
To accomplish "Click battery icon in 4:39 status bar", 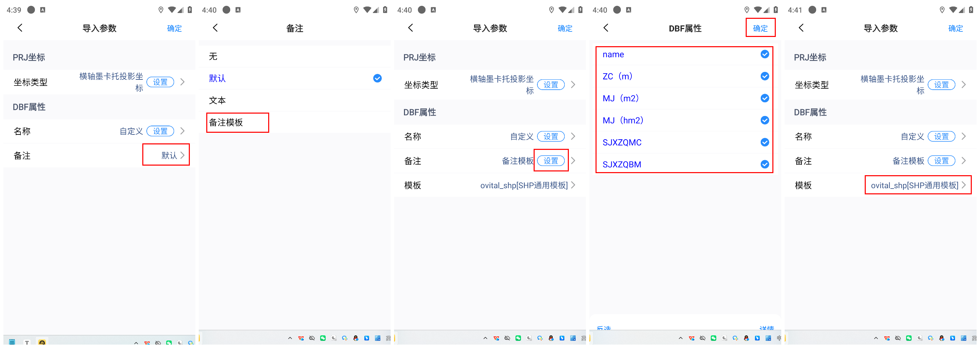I will [190, 10].
